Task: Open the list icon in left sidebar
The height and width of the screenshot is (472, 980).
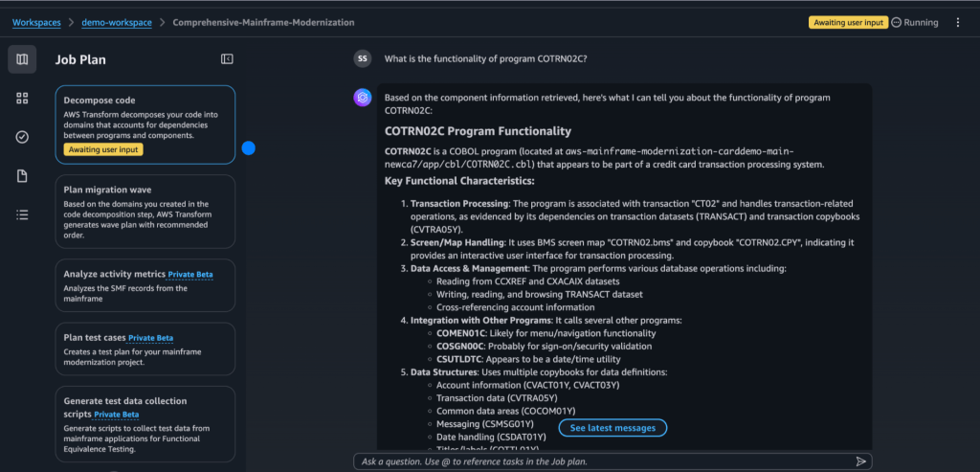Action: [22, 214]
